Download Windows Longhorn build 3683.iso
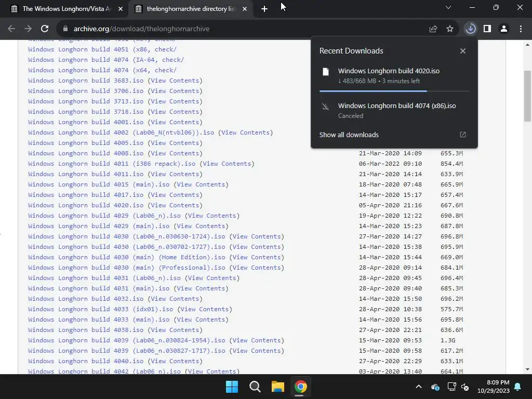532x399 pixels. click(86, 81)
